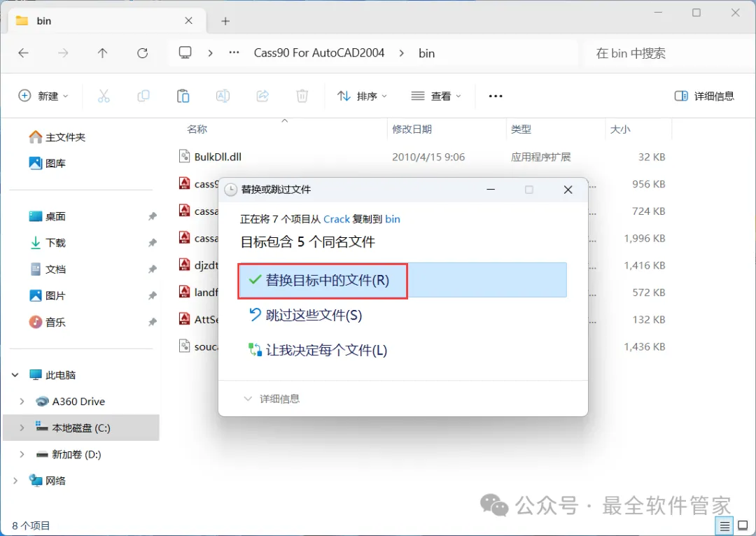This screenshot has height=536, width=756.
Task: Expand the A360 Drive node
Action: (x=22, y=402)
